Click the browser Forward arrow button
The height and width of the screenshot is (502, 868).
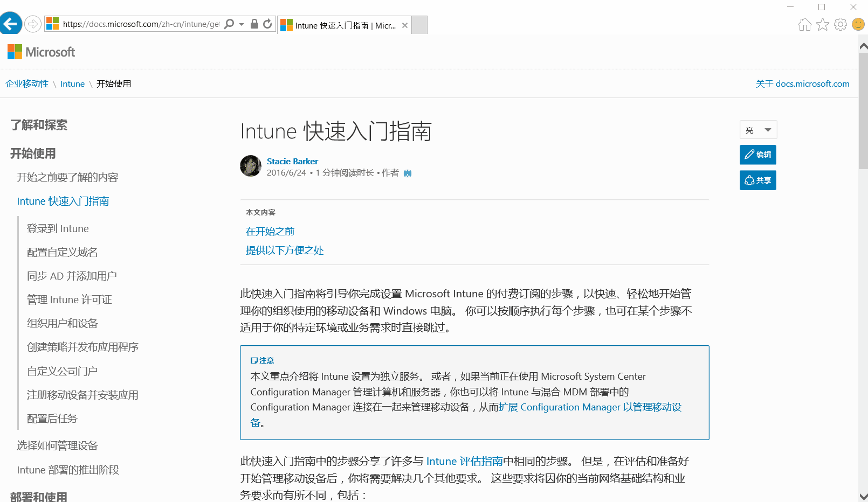(x=33, y=24)
